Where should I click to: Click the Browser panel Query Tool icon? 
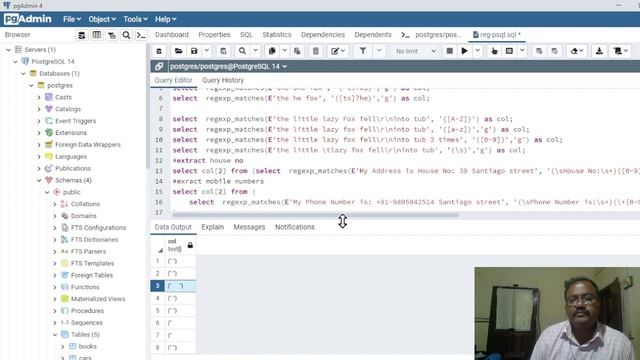click(x=82, y=35)
